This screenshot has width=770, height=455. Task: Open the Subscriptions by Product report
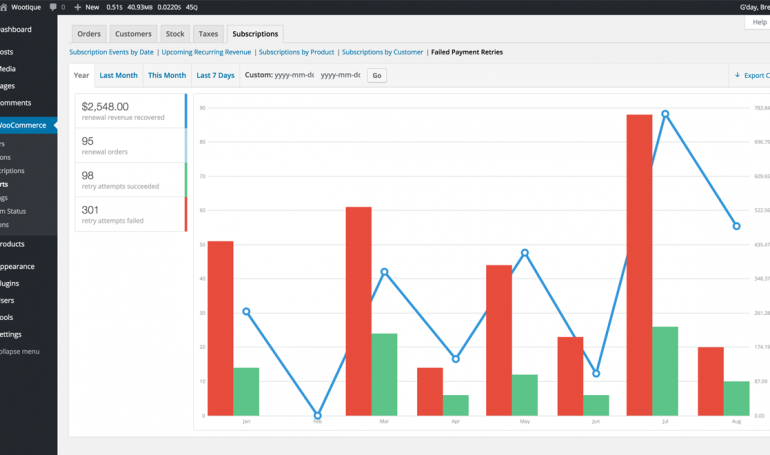296,52
